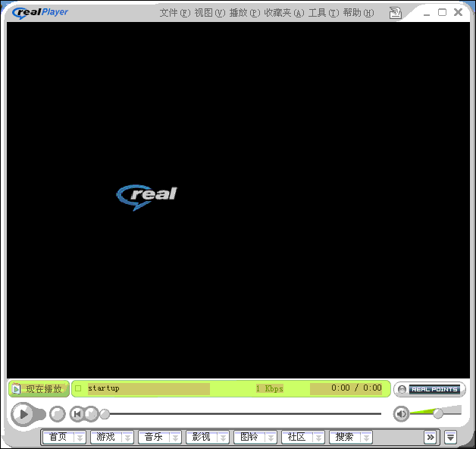Viewport: 476px width, 449px height.
Task: Expand the 搜索 dropdown arrow
Action: tap(366, 438)
